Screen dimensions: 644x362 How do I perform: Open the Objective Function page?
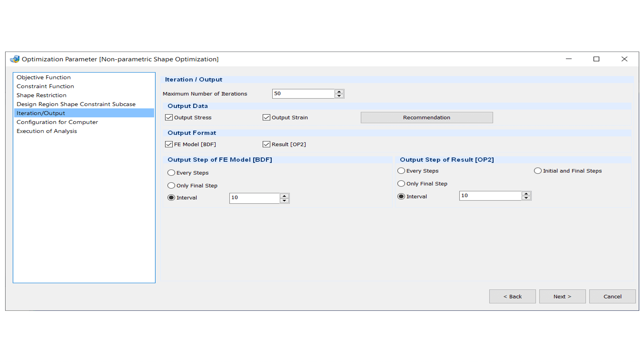click(44, 78)
